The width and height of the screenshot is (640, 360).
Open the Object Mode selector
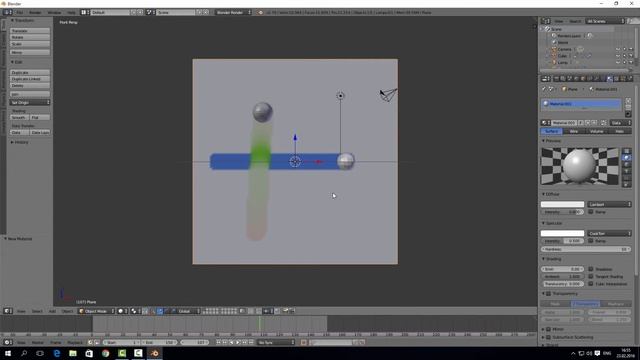(x=97, y=311)
